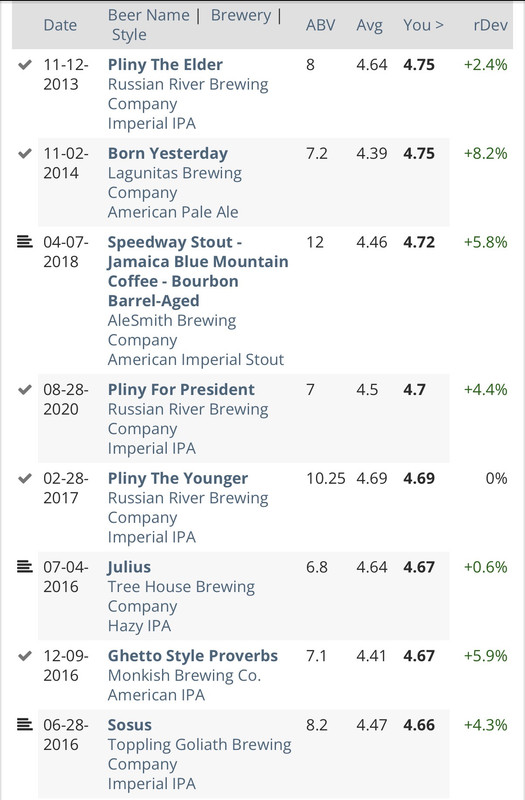
Task: Sort by rDev column header
Action: 490,25
